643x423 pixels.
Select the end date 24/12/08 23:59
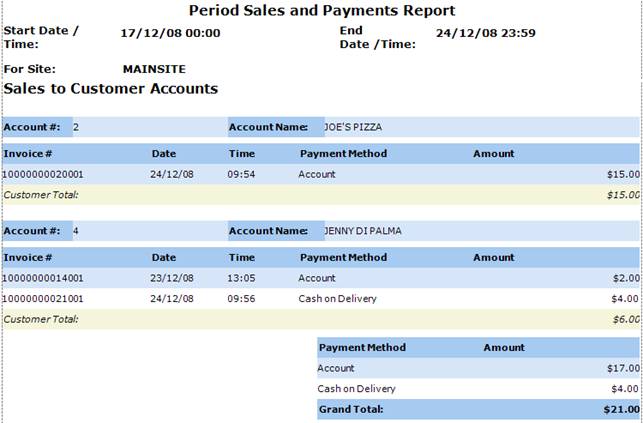486,33
